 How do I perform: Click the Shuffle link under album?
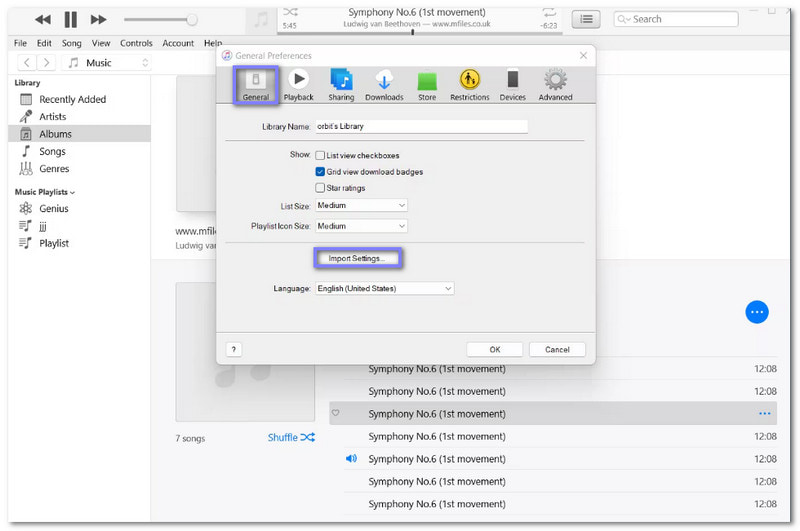coord(291,438)
